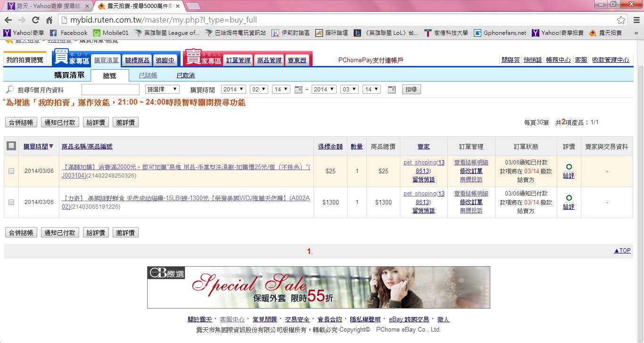644x343 pixels.
Task: Switch to the 已取消 tab
Action: tap(186, 75)
